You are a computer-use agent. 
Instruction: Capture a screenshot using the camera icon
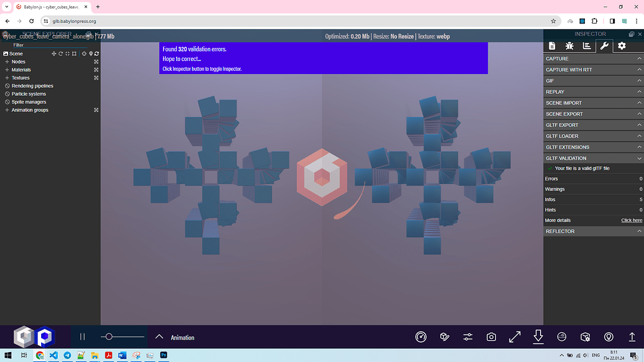pos(491,336)
